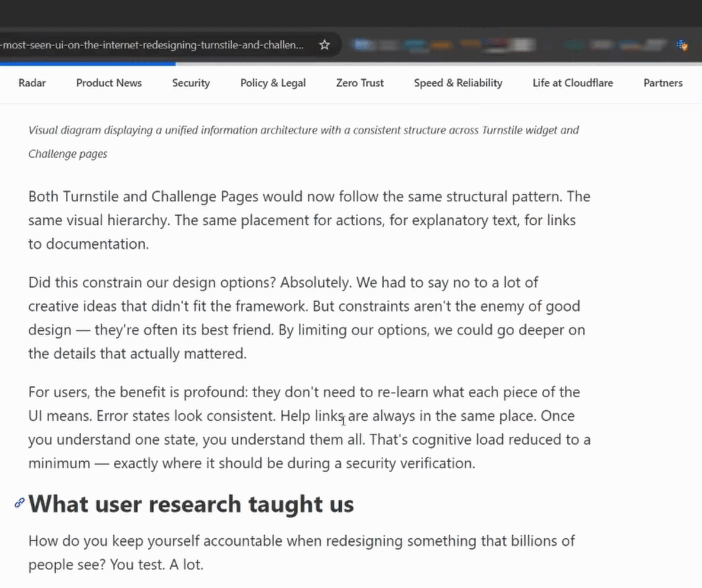Bookmark this page with the star icon
This screenshot has height=588, width=702.
(x=324, y=45)
